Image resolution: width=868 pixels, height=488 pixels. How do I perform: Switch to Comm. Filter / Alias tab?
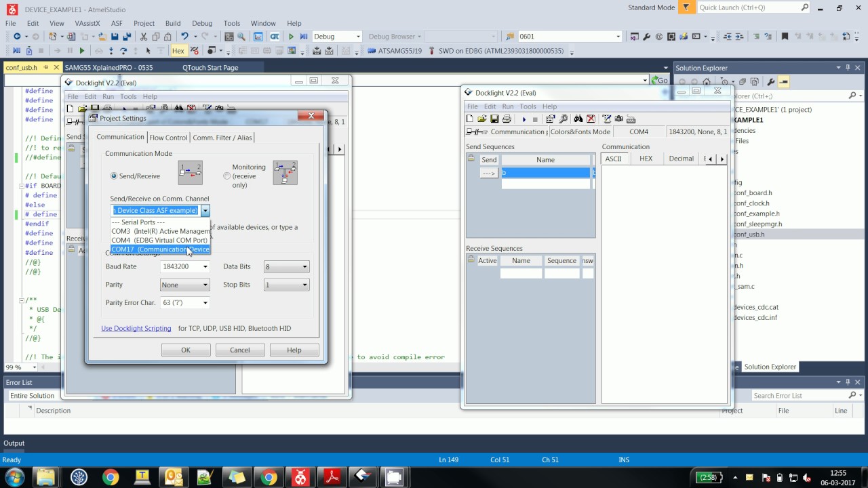[x=222, y=138]
